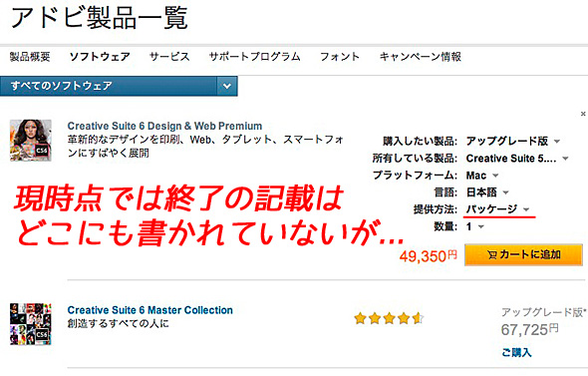Viewport: 588px width, 376px height.
Task: Open the Creative Suite 6 Master Collection link
Action: (150, 310)
